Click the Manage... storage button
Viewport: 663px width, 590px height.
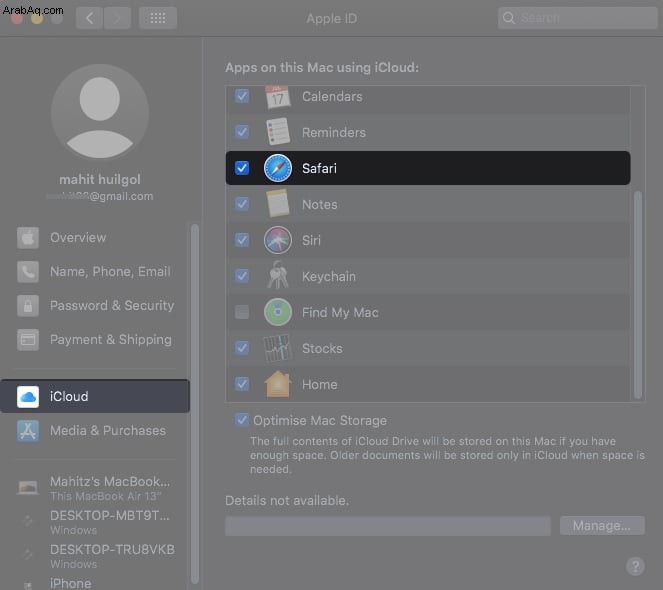point(602,526)
